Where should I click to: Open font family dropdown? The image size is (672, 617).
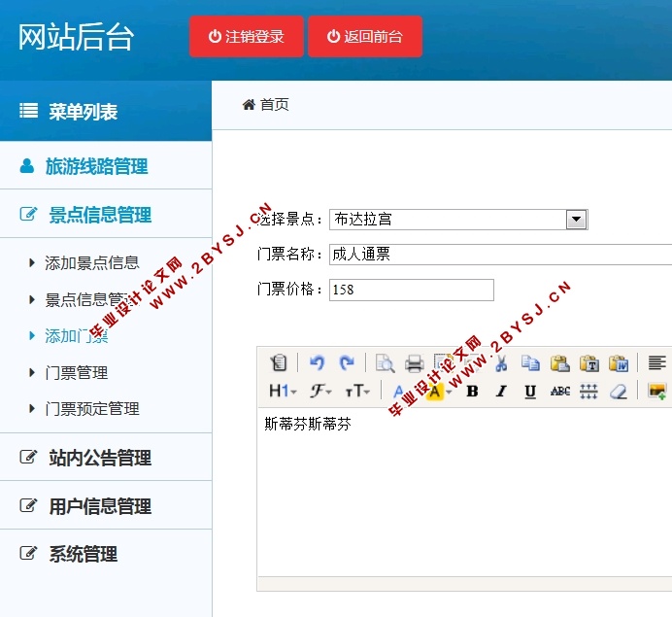pyautogui.click(x=320, y=391)
